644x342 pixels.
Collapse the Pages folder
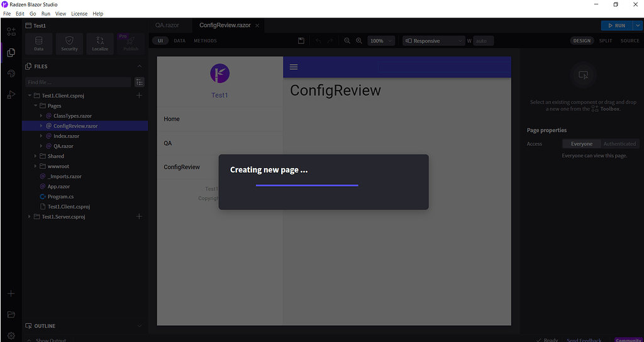[x=35, y=106]
